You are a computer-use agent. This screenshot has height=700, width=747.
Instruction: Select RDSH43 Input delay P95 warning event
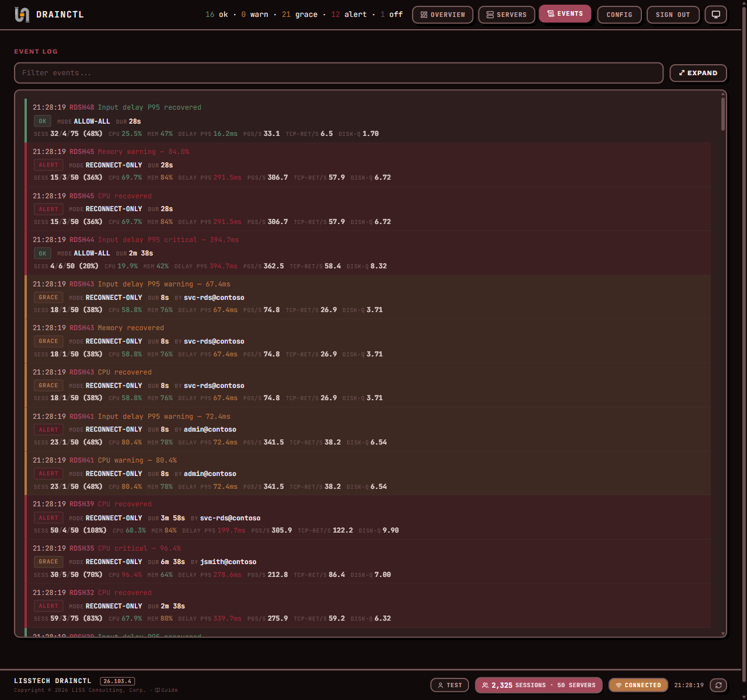coord(368,297)
